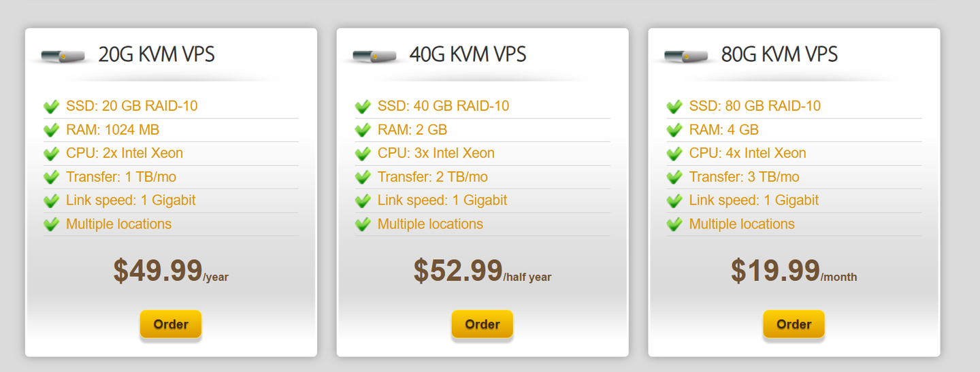
Task: Order the 20G KVM VPS plan
Action: pyautogui.click(x=171, y=324)
